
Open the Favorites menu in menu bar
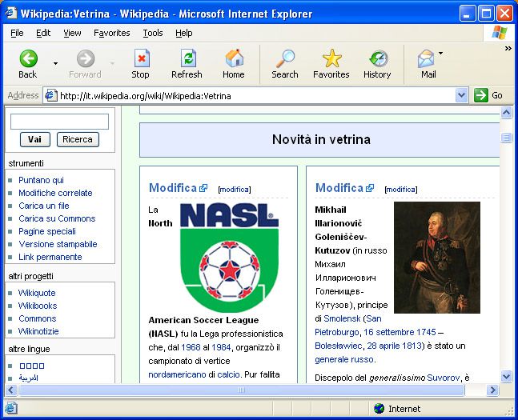pyautogui.click(x=111, y=33)
